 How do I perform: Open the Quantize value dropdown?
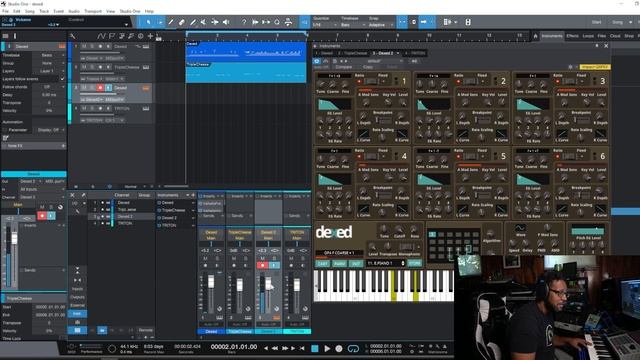(x=325, y=25)
